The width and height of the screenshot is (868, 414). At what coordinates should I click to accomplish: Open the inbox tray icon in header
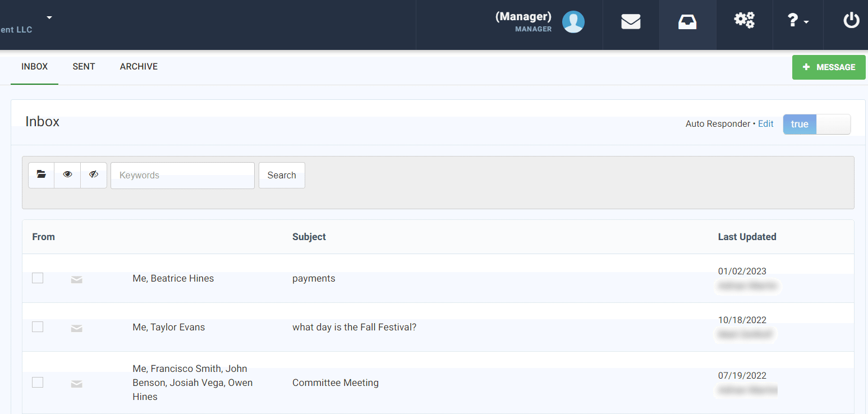click(687, 22)
